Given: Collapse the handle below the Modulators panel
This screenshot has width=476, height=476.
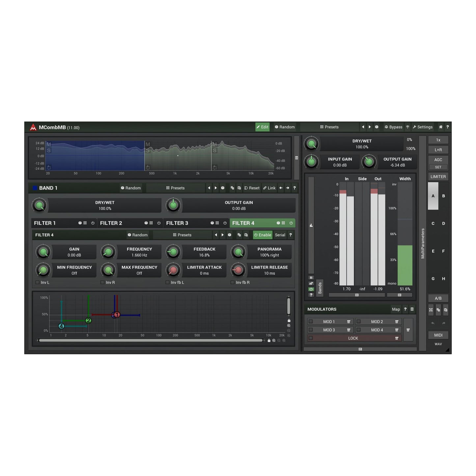Looking at the screenshot, I should [x=360, y=349].
